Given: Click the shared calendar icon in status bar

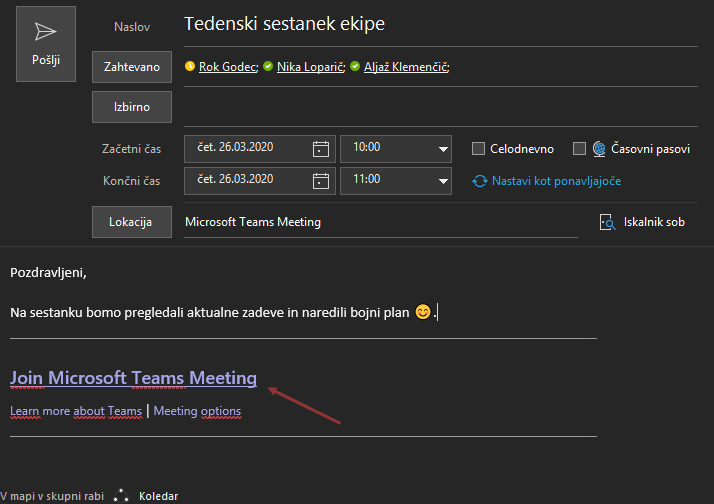Looking at the screenshot, I should 121,495.
